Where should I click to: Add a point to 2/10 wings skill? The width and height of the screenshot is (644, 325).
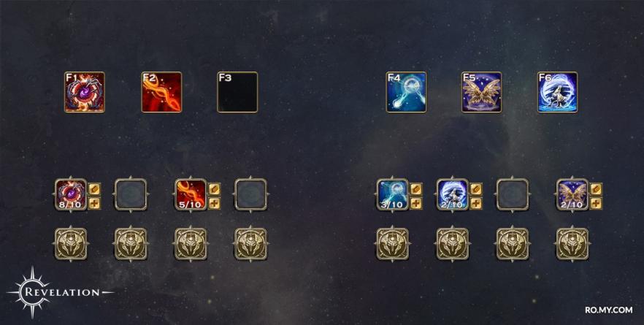coord(597,203)
